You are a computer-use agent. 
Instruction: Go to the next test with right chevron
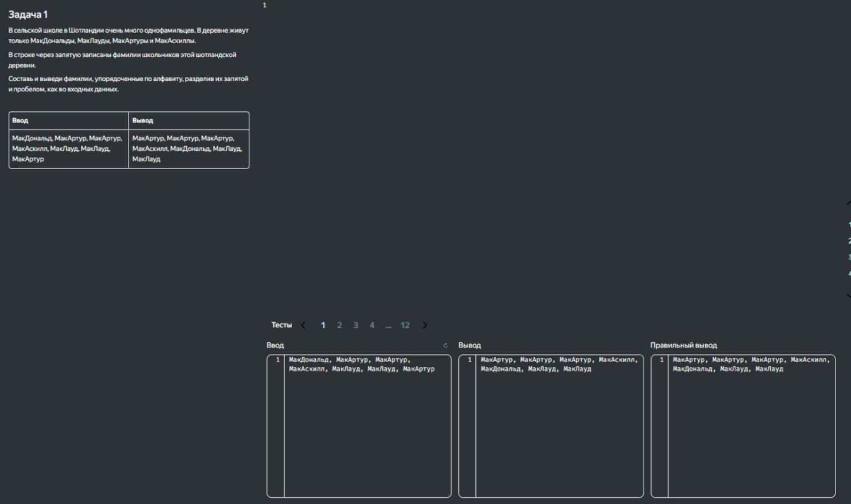point(425,325)
